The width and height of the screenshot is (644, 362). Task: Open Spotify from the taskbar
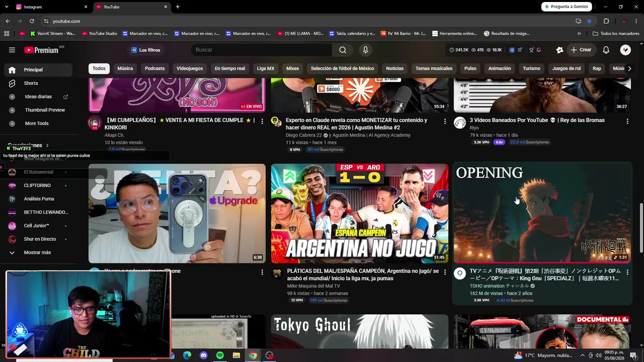pos(220,355)
